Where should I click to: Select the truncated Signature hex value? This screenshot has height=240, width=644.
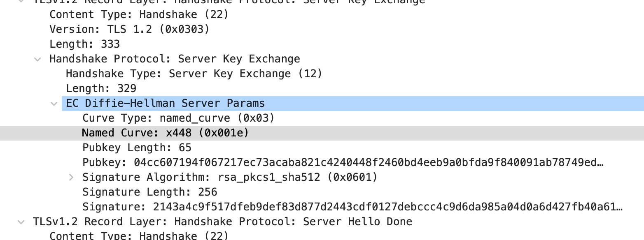point(288,207)
